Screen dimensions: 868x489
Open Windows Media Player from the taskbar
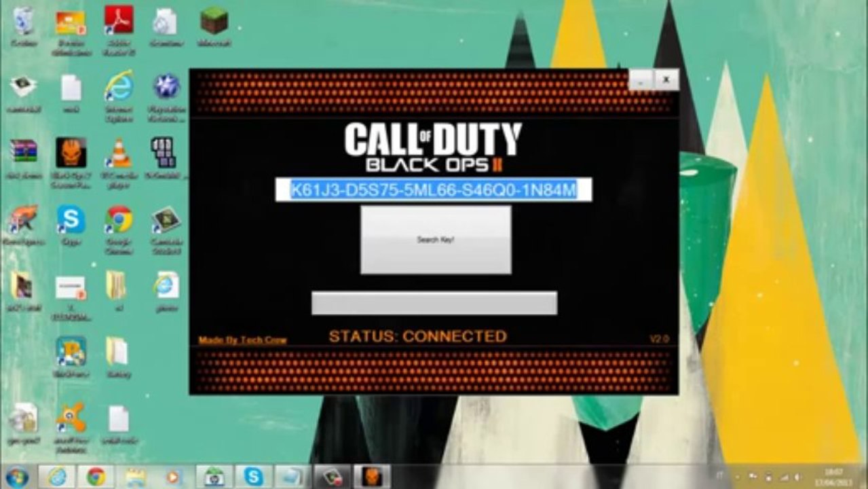click(174, 477)
